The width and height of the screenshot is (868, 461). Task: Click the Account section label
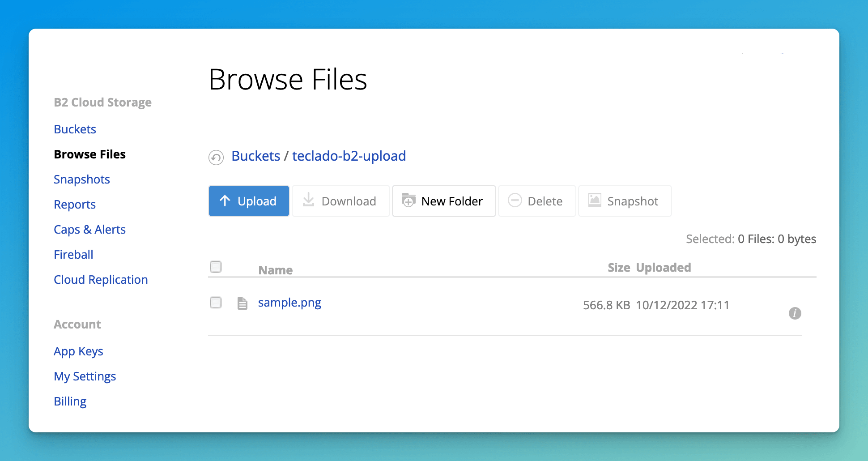tap(77, 324)
